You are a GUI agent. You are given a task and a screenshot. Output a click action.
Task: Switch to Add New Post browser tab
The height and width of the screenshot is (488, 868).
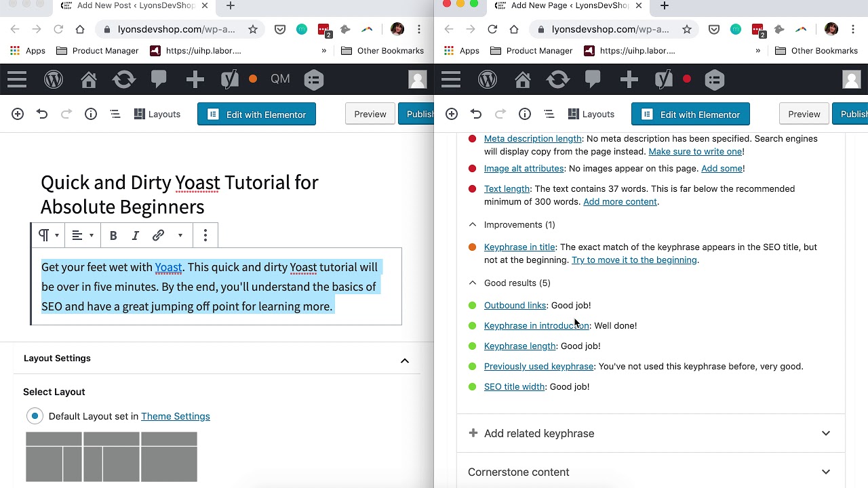(135, 5)
